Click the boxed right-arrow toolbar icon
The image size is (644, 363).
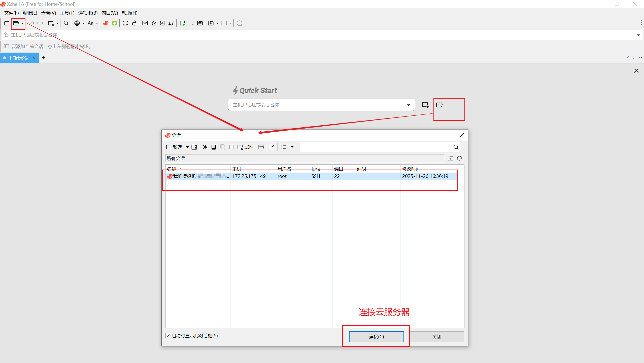[163, 23]
